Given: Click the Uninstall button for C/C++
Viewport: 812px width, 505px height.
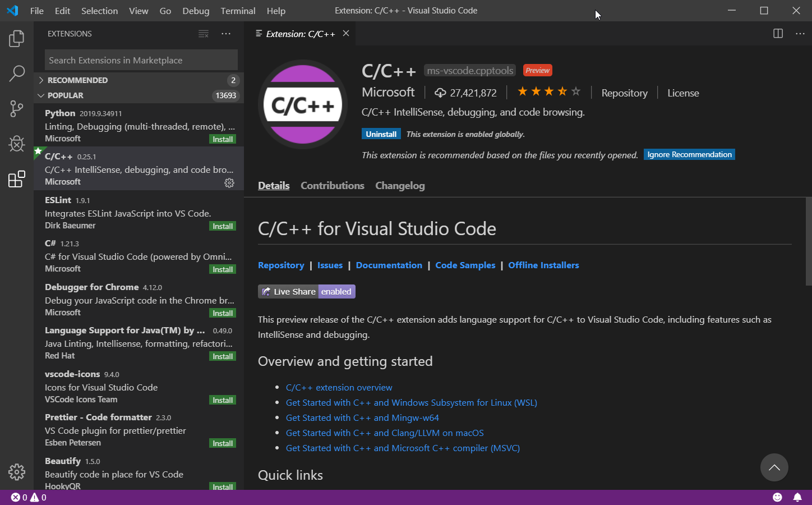Looking at the screenshot, I should click(381, 134).
